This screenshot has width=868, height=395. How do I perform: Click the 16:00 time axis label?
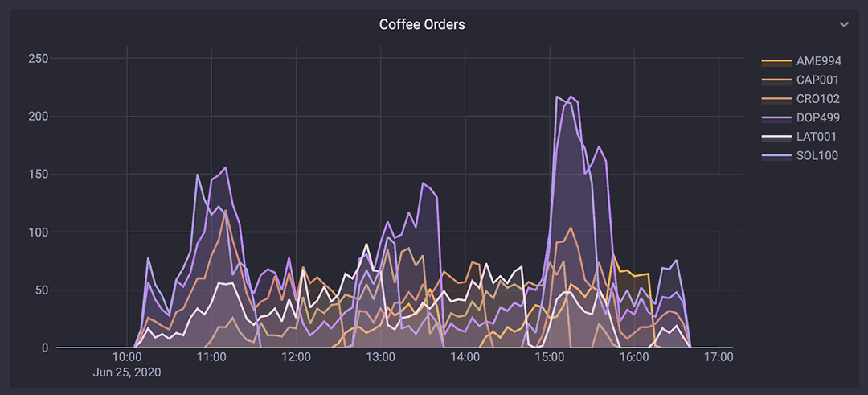coord(634,357)
